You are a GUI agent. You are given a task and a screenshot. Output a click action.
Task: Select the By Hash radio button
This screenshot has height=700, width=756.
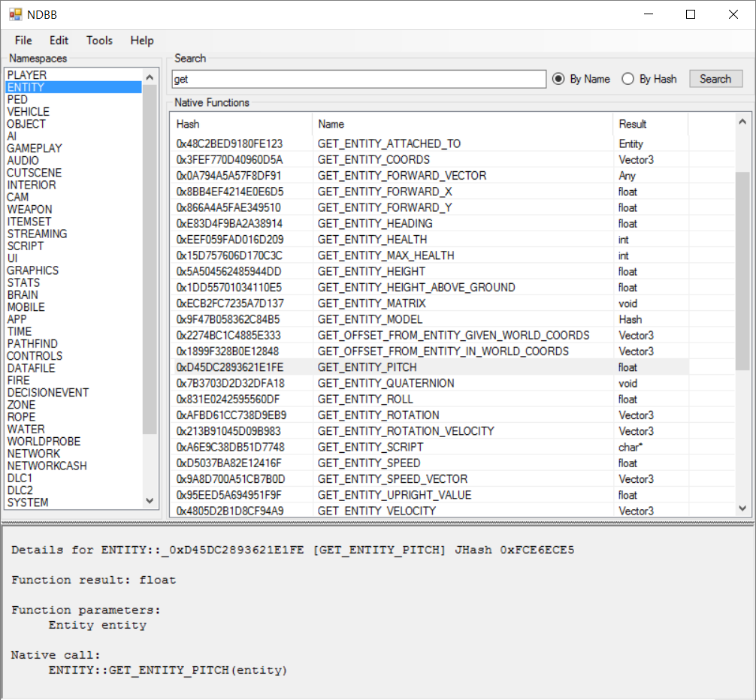coord(649,79)
